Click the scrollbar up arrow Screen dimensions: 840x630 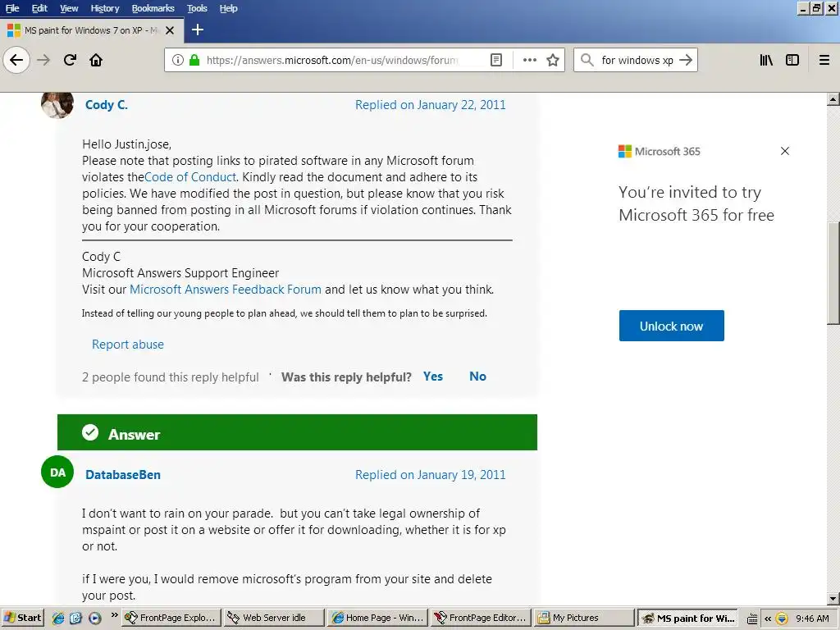click(x=833, y=99)
